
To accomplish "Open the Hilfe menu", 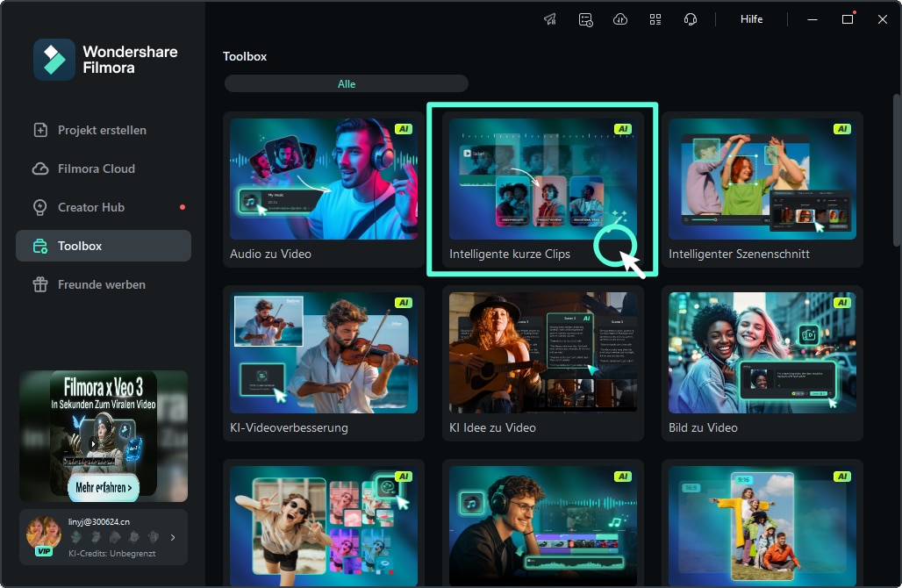I will click(751, 19).
